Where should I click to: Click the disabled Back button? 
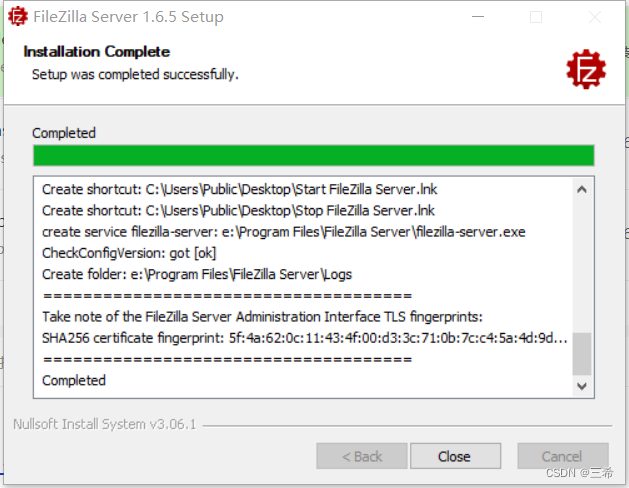tap(362, 456)
